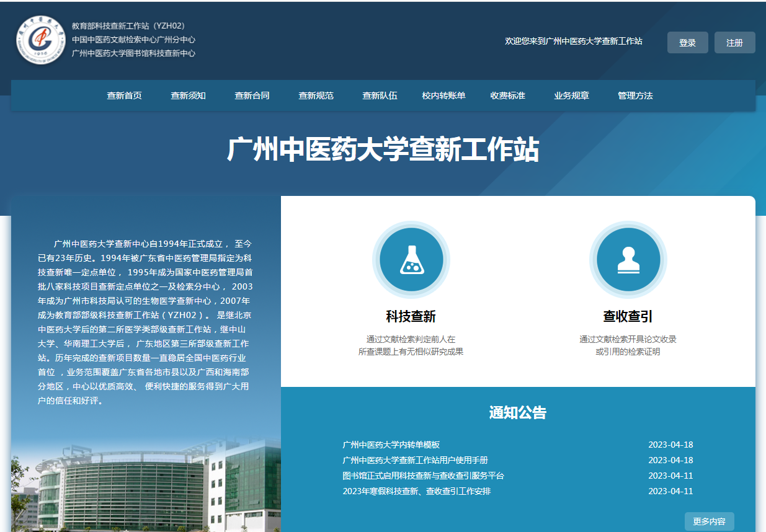Click the 查收查引 description text below heading
766x532 pixels.
point(628,345)
